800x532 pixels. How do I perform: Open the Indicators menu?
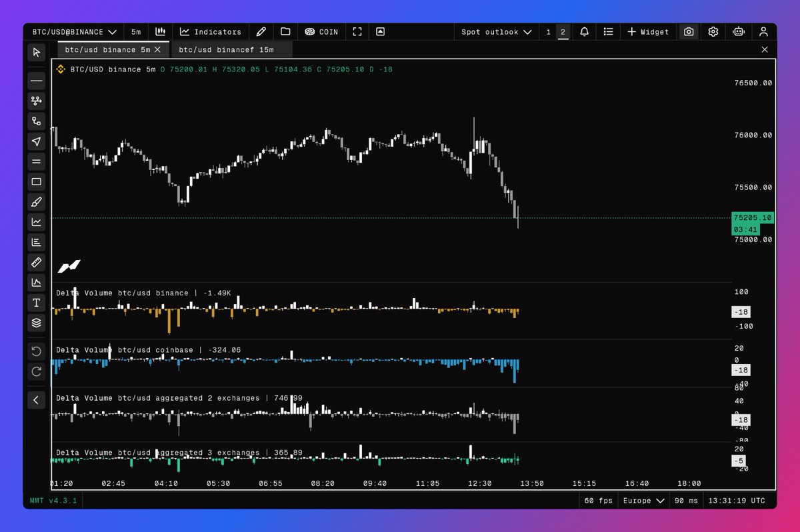pyautogui.click(x=211, y=31)
